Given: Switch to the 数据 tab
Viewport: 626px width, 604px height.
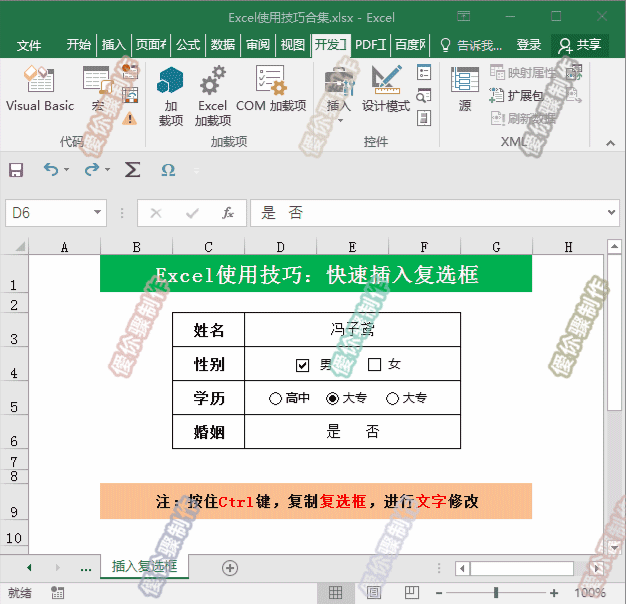Looking at the screenshot, I should click(223, 45).
